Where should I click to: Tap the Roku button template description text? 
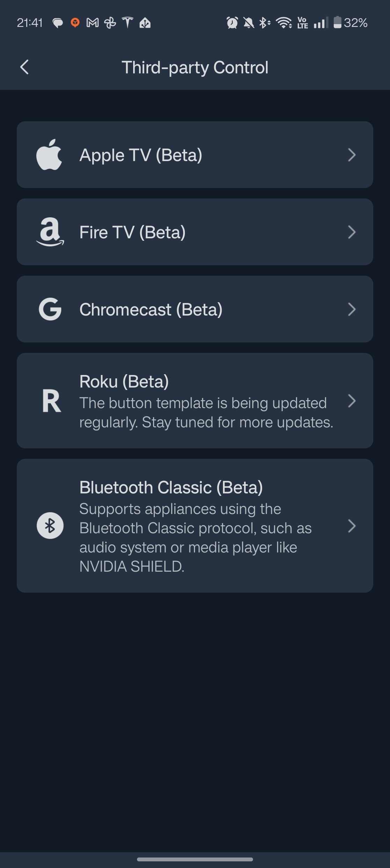point(206,413)
